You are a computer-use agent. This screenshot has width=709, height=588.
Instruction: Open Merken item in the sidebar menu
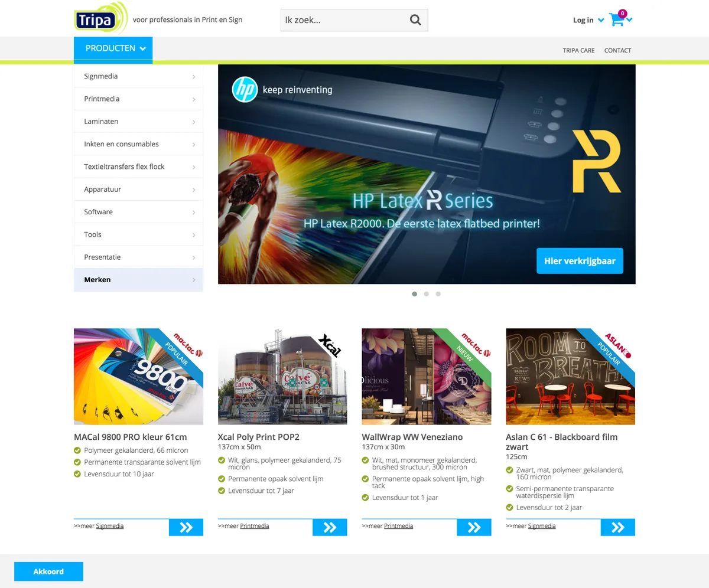pos(138,280)
